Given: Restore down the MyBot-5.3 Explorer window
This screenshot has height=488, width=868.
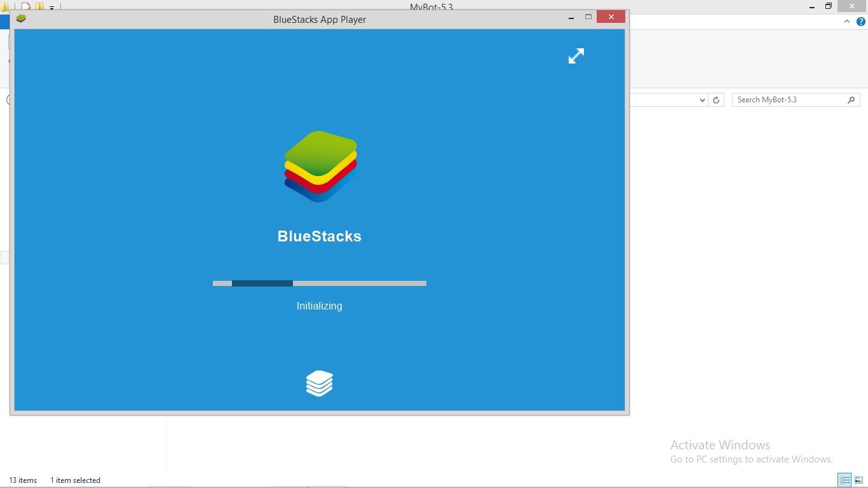Looking at the screenshot, I should pos(829,6).
